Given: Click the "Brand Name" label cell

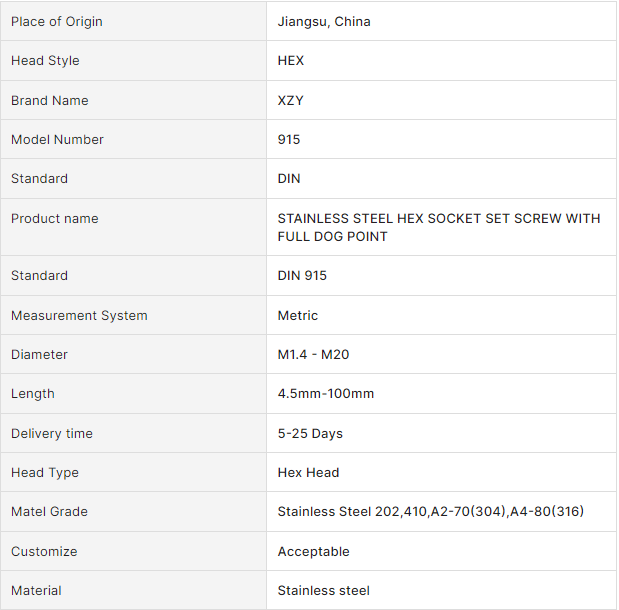Looking at the screenshot, I should click(50, 100).
